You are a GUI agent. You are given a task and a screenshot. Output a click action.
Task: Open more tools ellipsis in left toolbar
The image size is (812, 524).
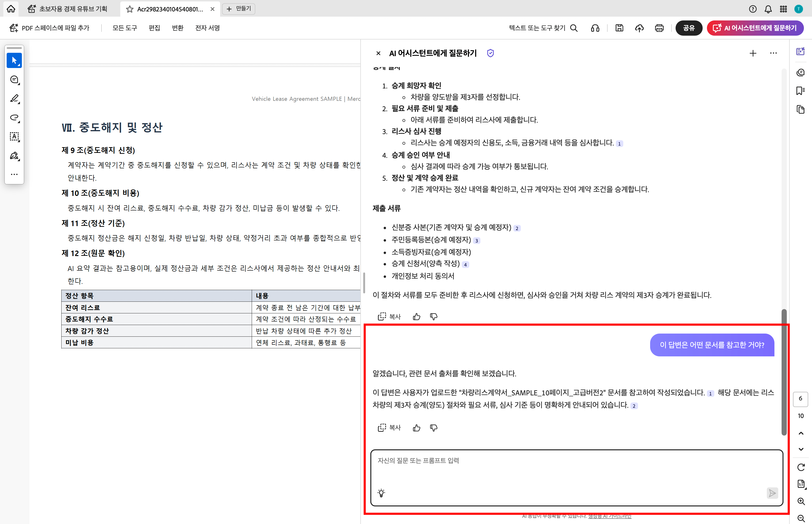[x=14, y=174]
